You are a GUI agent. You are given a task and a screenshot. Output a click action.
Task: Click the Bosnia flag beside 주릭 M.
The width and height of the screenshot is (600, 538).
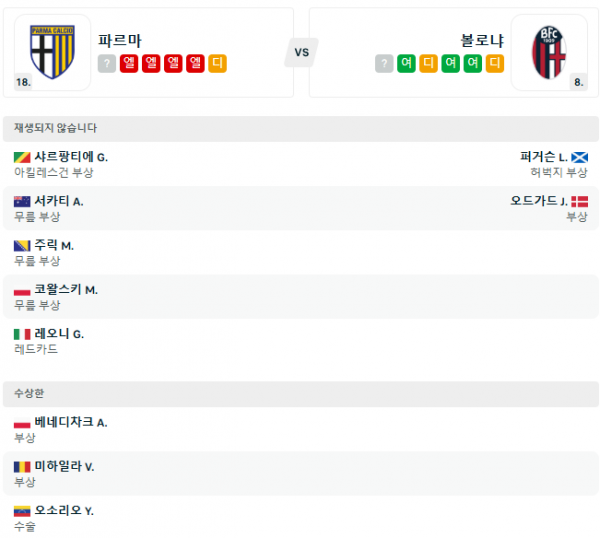[22, 245]
